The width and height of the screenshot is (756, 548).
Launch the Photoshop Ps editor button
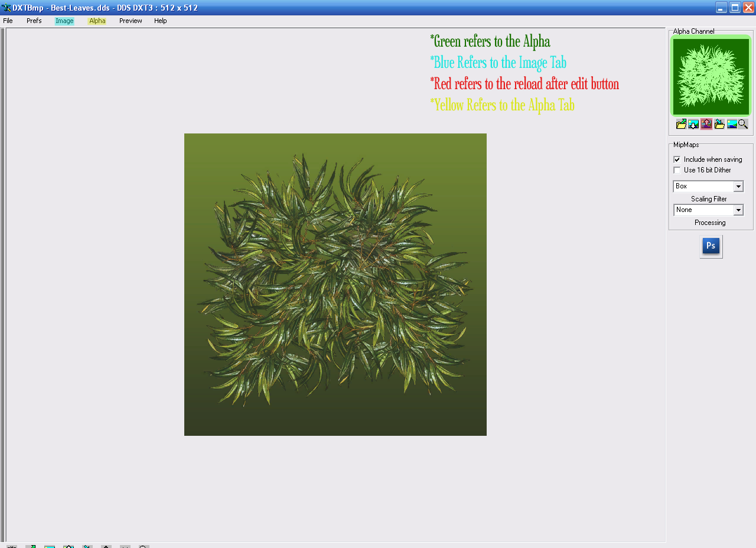[x=711, y=246]
